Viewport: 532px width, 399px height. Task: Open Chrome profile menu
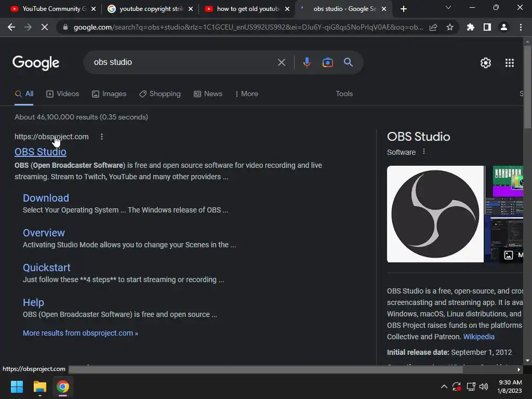tap(504, 27)
